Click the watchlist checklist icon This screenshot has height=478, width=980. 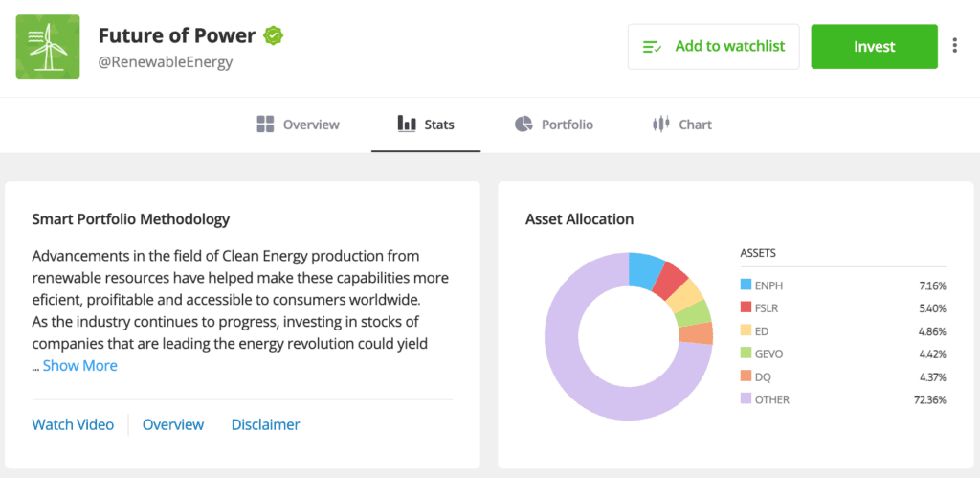click(x=653, y=47)
